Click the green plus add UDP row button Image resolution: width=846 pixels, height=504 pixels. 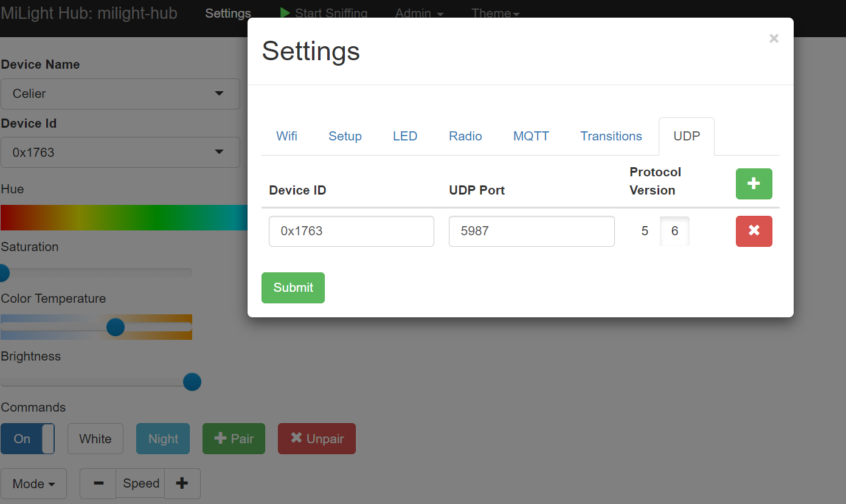[x=754, y=184]
